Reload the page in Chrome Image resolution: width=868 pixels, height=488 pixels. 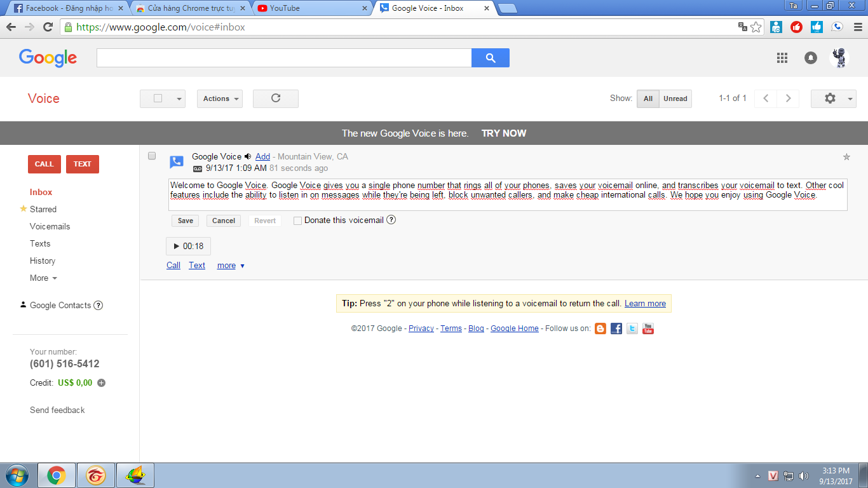[x=48, y=27]
